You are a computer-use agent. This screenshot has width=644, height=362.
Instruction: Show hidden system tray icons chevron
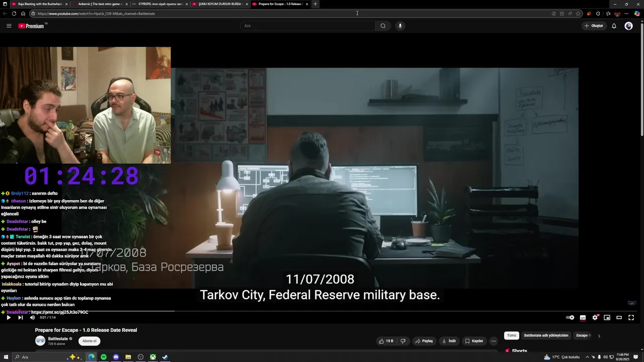point(587,357)
